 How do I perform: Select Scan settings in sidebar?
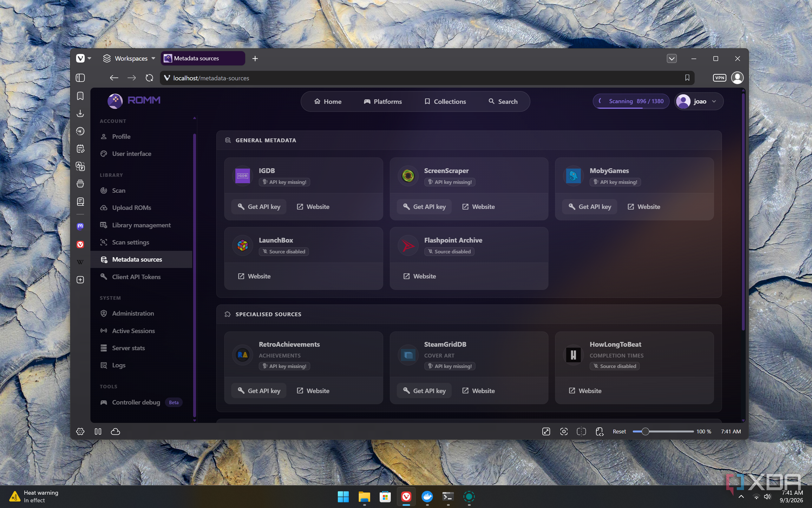pos(141,242)
